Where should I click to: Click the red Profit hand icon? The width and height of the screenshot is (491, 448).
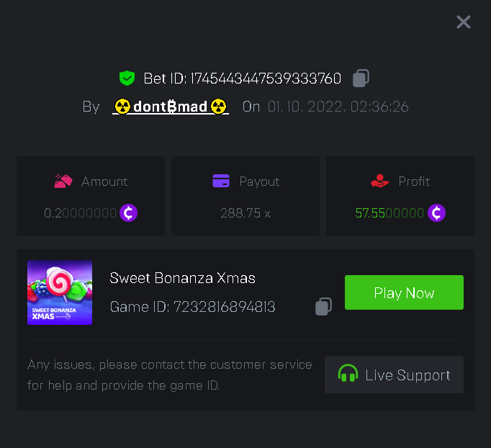click(380, 182)
